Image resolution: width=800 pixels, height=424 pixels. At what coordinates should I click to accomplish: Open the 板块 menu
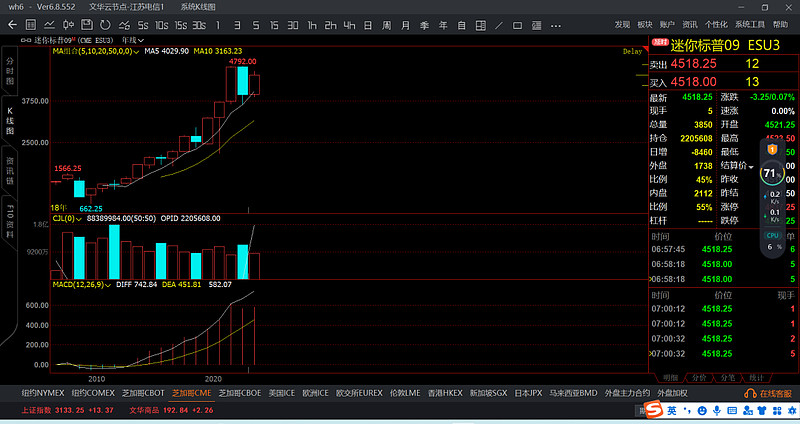(x=644, y=24)
